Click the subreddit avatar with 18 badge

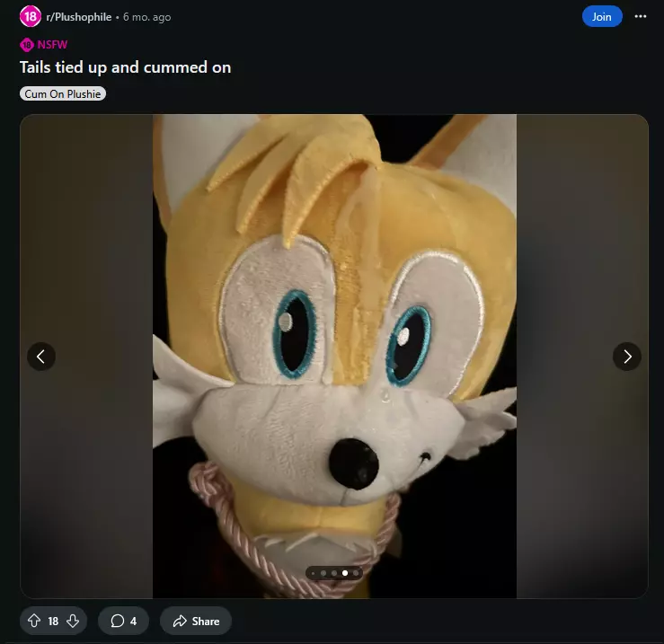[30, 16]
